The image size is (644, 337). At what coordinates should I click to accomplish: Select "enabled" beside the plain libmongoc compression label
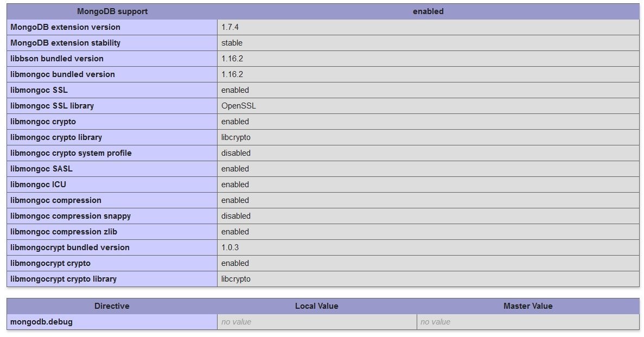235,200
